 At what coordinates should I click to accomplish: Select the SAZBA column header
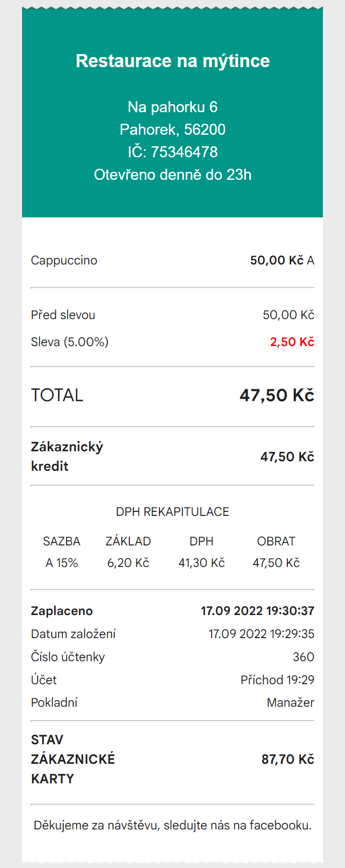point(62,541)
